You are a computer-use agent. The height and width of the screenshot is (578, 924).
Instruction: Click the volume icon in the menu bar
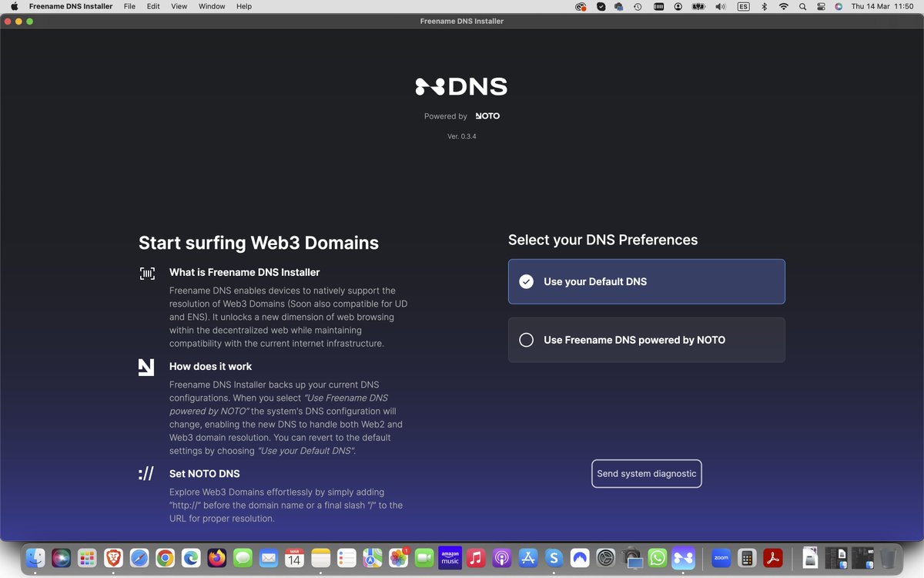pos(719,6)
